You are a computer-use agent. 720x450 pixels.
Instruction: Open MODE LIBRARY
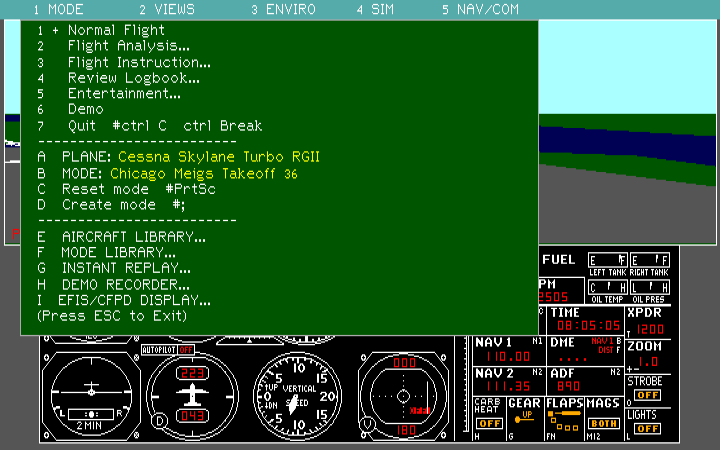click(x=107, y=253)
